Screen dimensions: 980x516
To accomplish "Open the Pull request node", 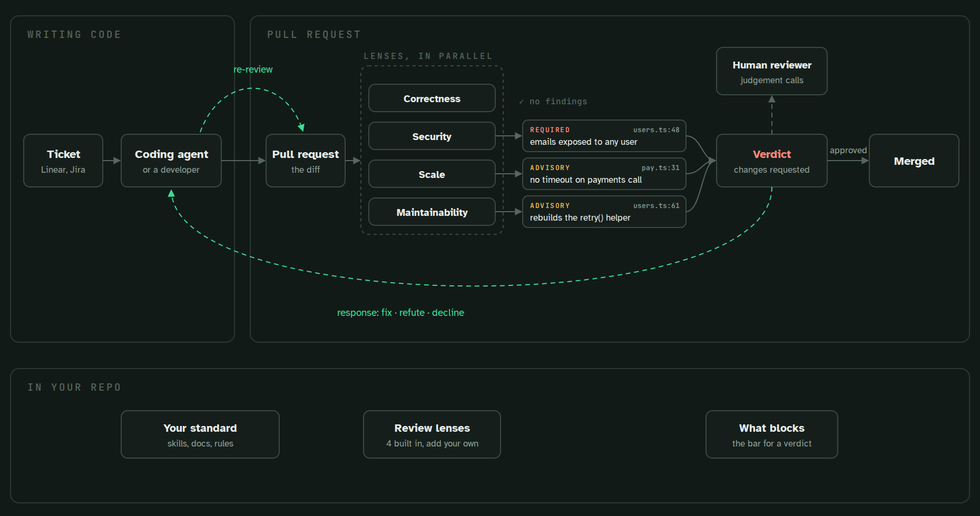I will pos(306,161).
